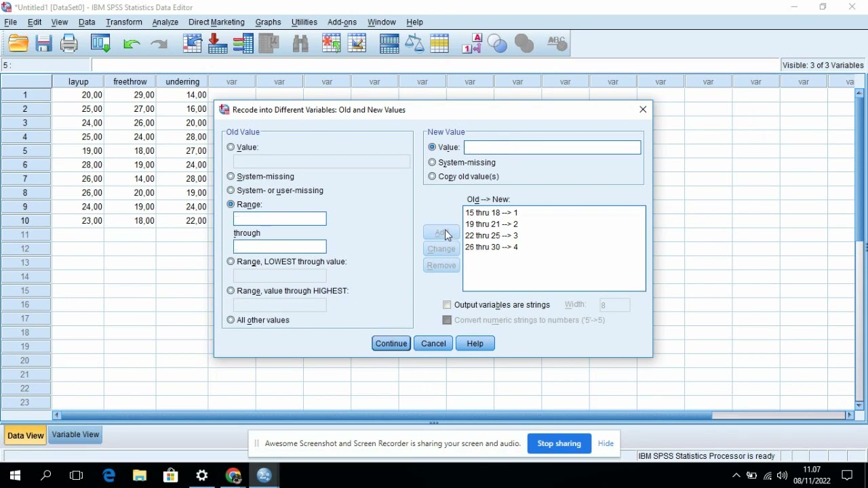Screen dimensions: 868x488
Task: Open File Explorer from taskbar
Action: (140, 476)
